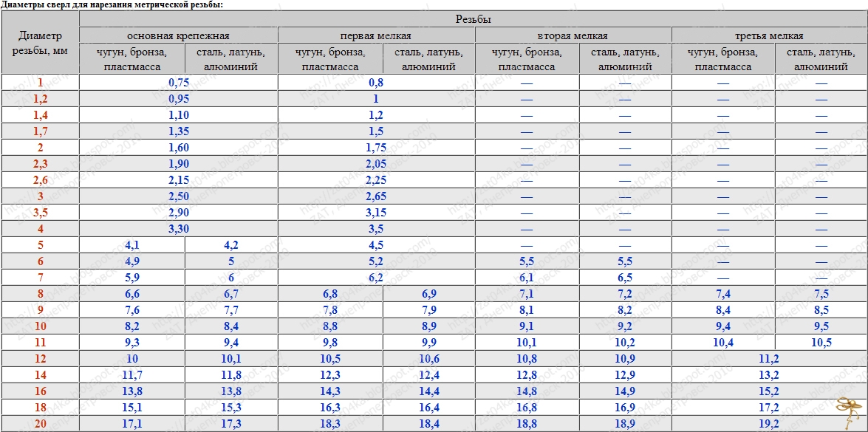Click the value 14,3 in row 16
The width and height of the screenshot is (868, 432).
pyautogui.click(x=330, y=391)
